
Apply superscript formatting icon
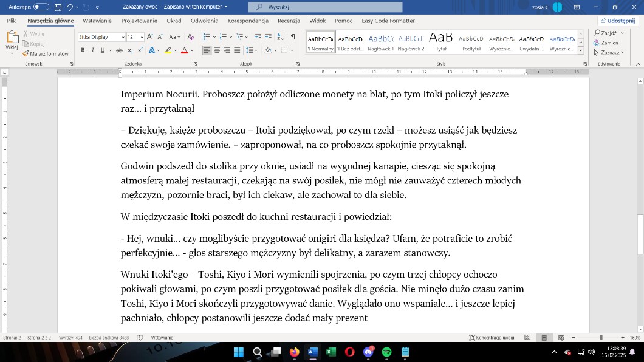(141, 50)
